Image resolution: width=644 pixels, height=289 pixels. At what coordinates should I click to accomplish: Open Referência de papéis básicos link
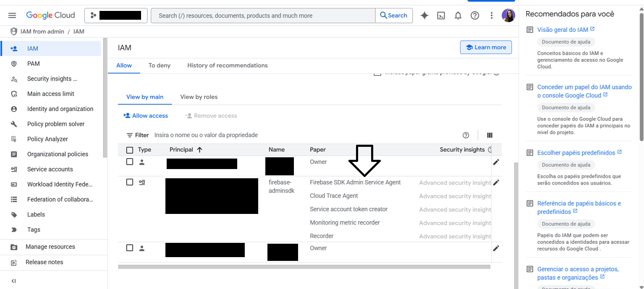[x=579, y=208]
